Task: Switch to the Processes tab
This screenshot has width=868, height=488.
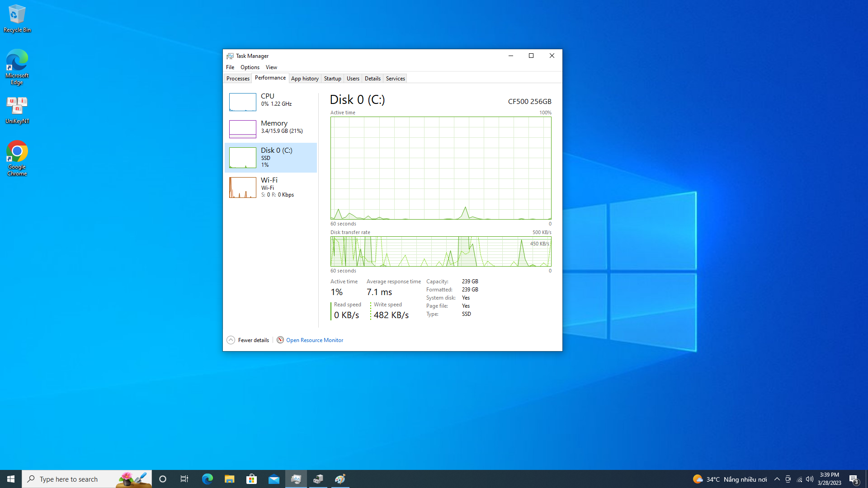Action: point(237,78)
